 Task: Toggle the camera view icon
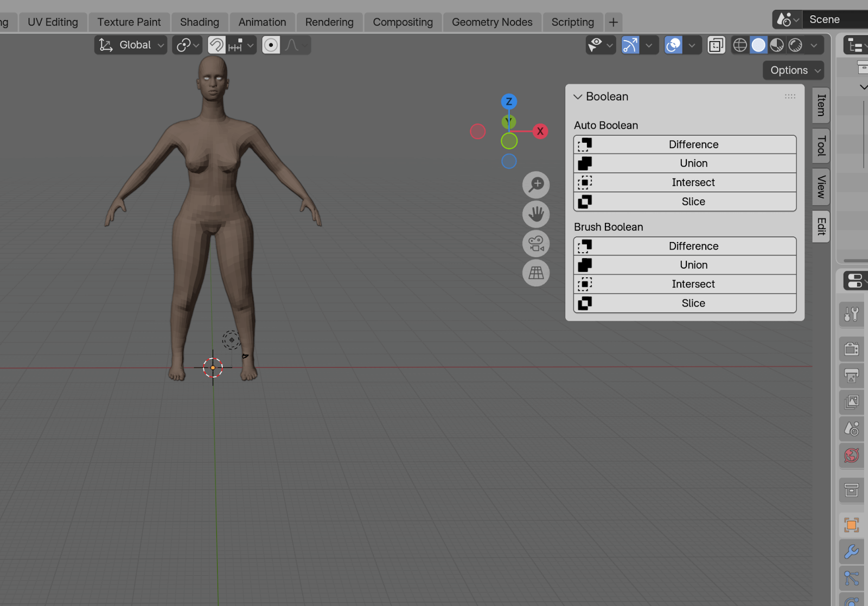[536, 244]
